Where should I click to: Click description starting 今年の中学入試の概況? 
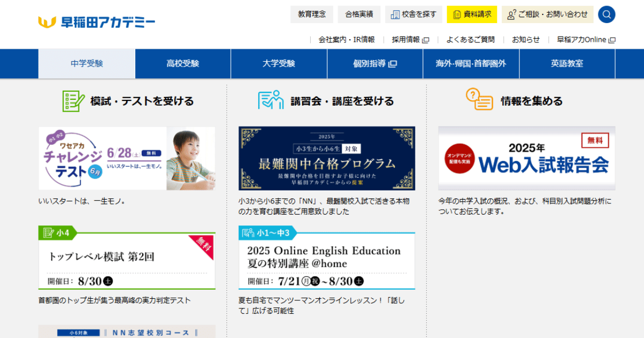point(525,206)
